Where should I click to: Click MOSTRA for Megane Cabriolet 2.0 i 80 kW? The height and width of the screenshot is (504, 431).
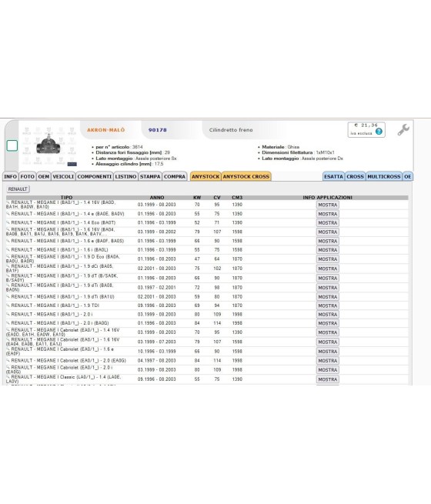(x=328, y=370)
